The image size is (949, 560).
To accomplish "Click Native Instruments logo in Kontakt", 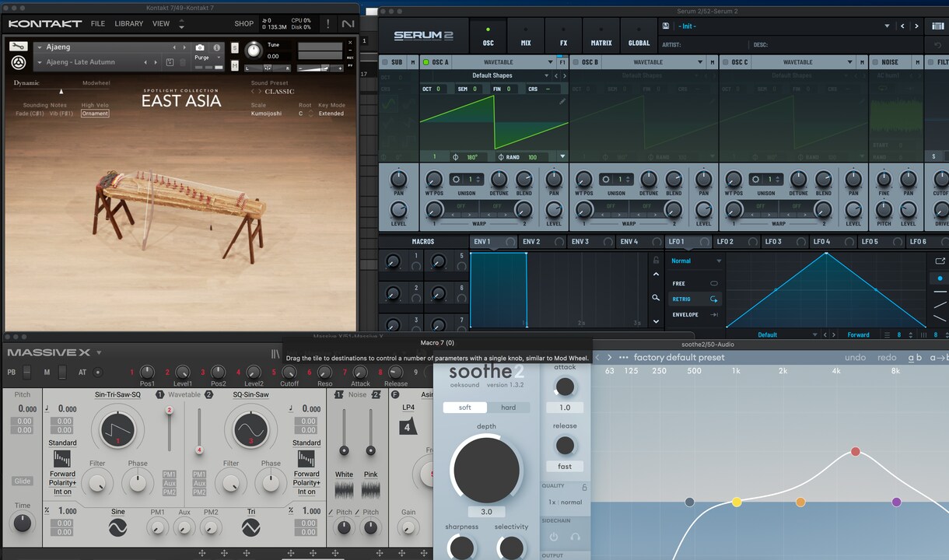I will (x=347, y=24).
